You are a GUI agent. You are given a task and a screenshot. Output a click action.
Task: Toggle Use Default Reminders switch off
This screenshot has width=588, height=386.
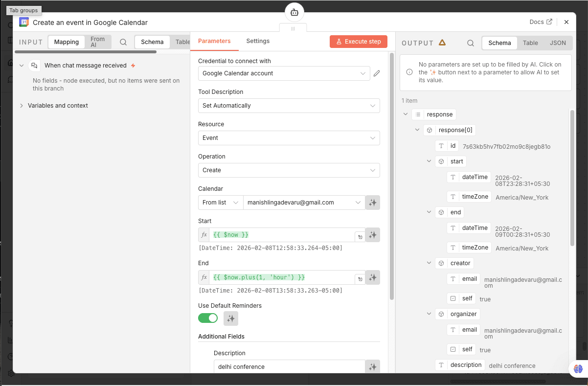tap(208, 318)
